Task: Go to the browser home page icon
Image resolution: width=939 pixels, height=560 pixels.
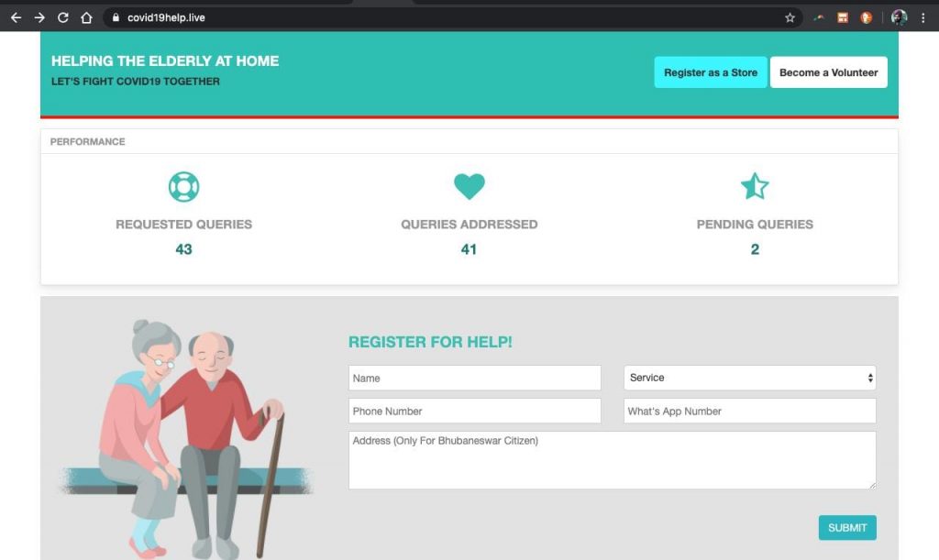Action: 86,17
